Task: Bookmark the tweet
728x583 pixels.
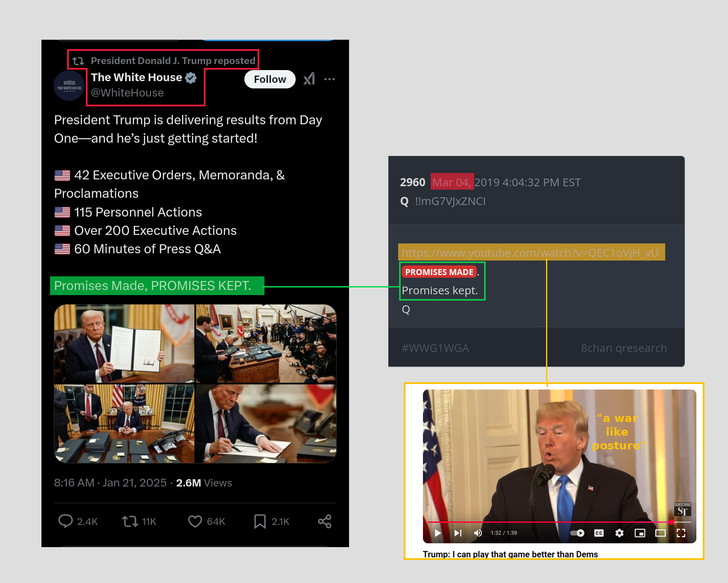Action: 260,521
